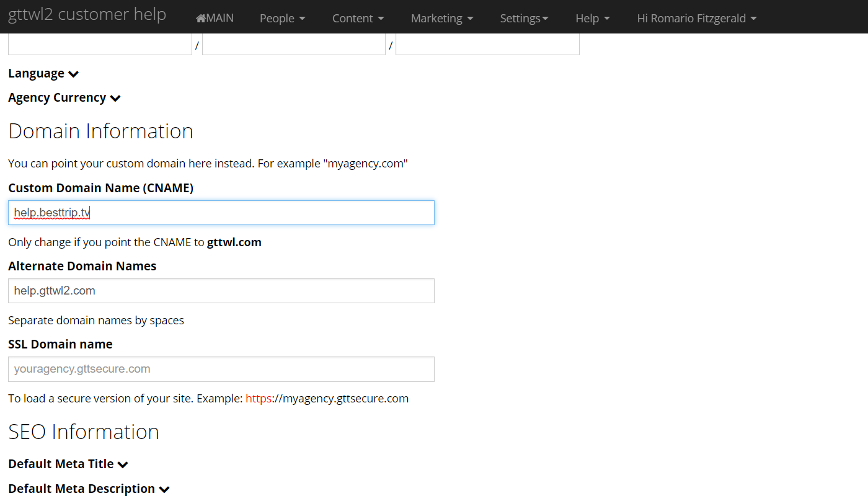Image resolution: width=868 pixels, height=501 pixels.
Task: Click the SSL Domain name label text
Action: point(60,344)
